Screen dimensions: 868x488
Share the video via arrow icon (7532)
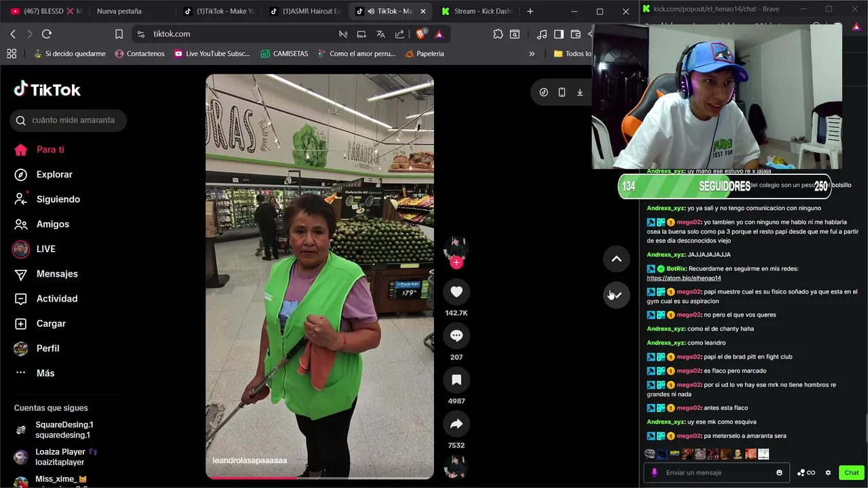point(456,424)
